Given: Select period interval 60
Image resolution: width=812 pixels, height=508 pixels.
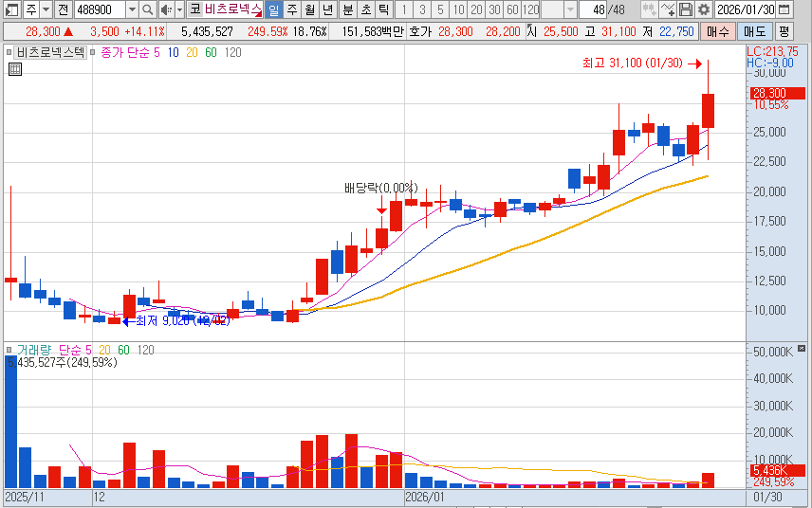Looking at the screenshot, I should point(512,9).
